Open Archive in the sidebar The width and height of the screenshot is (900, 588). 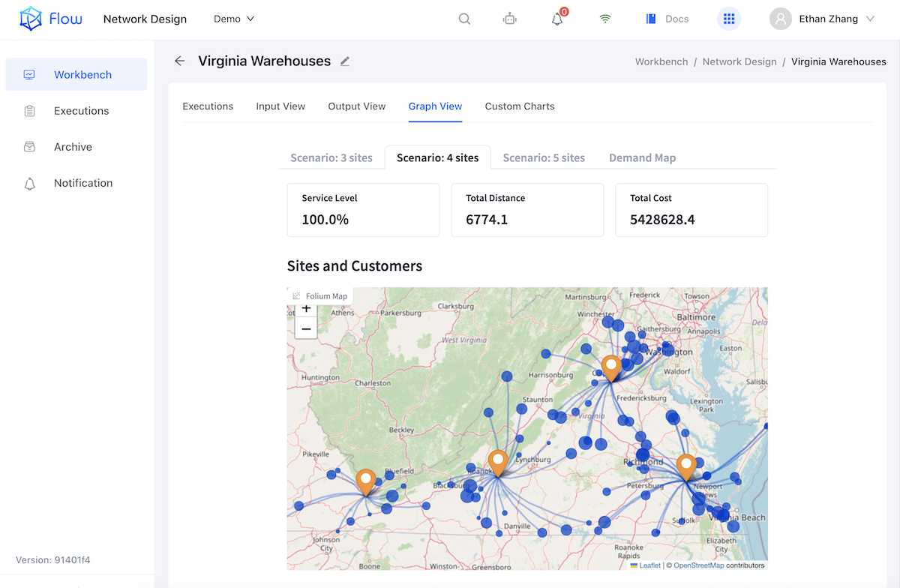73,147
